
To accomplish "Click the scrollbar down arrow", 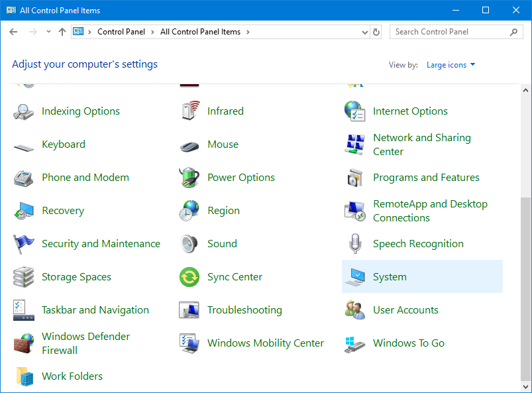I will coord(525,386).
